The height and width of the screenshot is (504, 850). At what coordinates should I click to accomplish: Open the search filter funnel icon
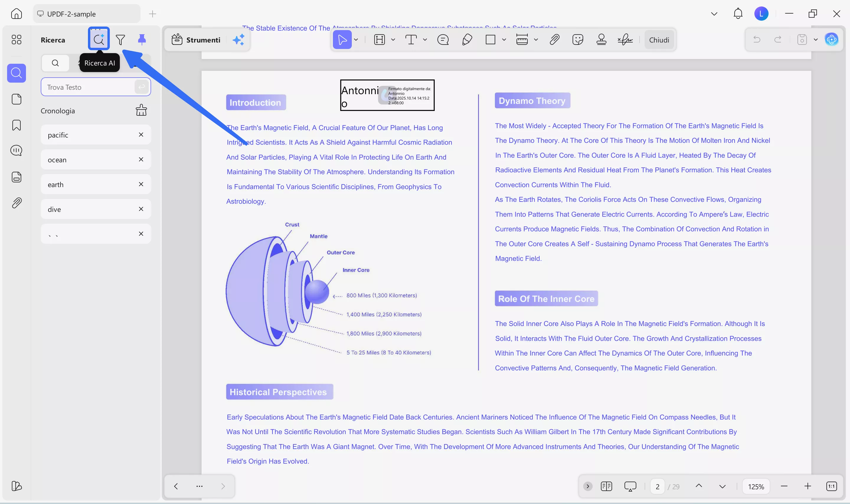tap(120, 40)
